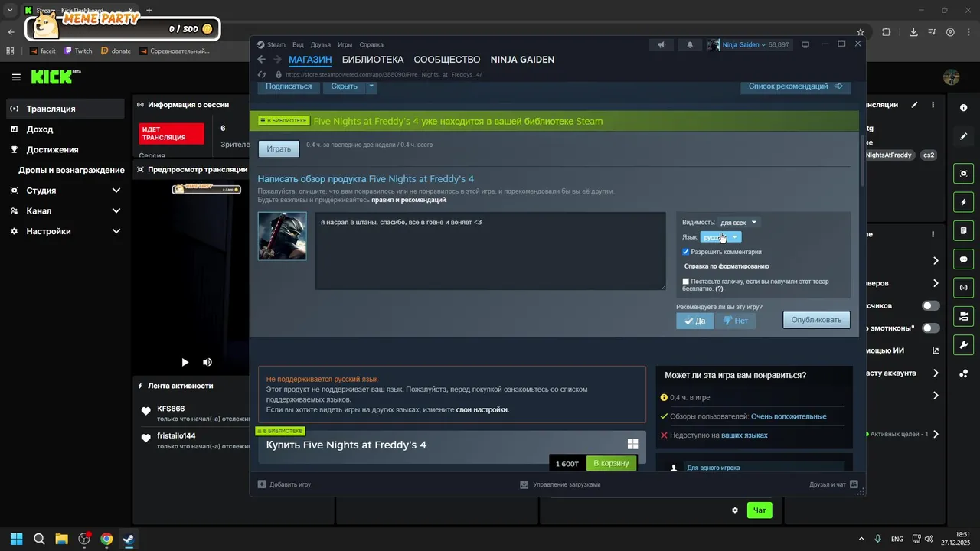Click broadcast signal icon in Kick sidebar

963,288
